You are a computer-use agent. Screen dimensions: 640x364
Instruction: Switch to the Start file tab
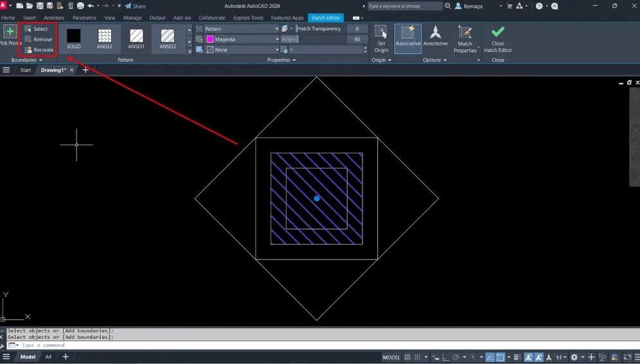coord(25,70)
